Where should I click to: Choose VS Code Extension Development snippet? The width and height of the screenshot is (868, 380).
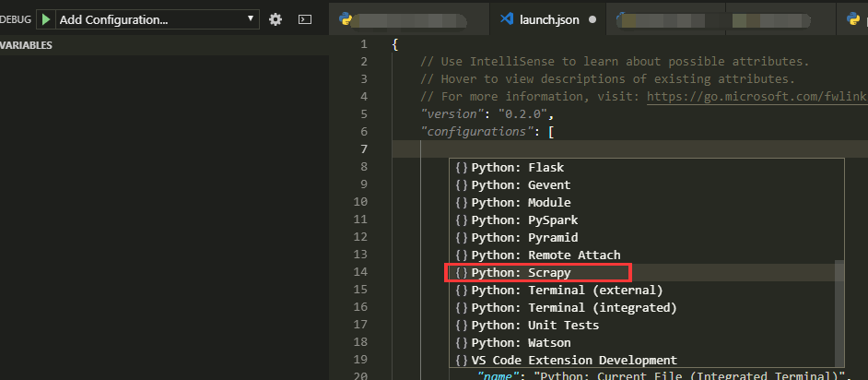(574, 360)
